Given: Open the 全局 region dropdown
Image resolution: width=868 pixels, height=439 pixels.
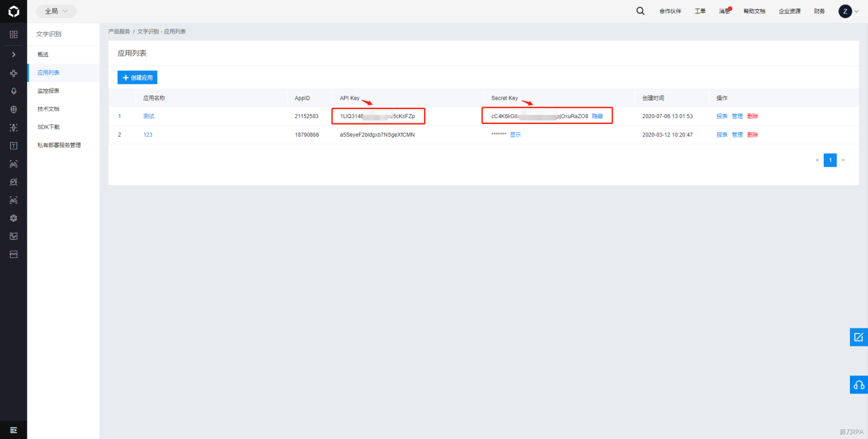Looking at the screenshot, I should point(56,11).
